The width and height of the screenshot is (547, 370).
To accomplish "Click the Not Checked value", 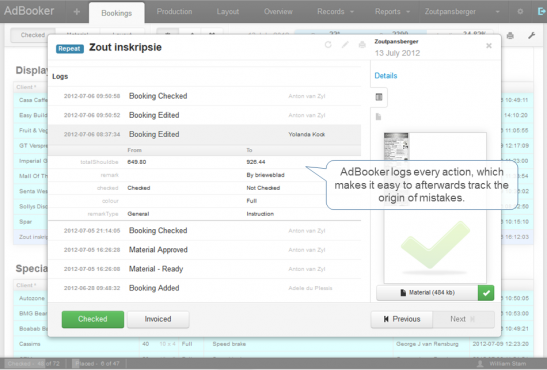I will [x=263, y=188].
